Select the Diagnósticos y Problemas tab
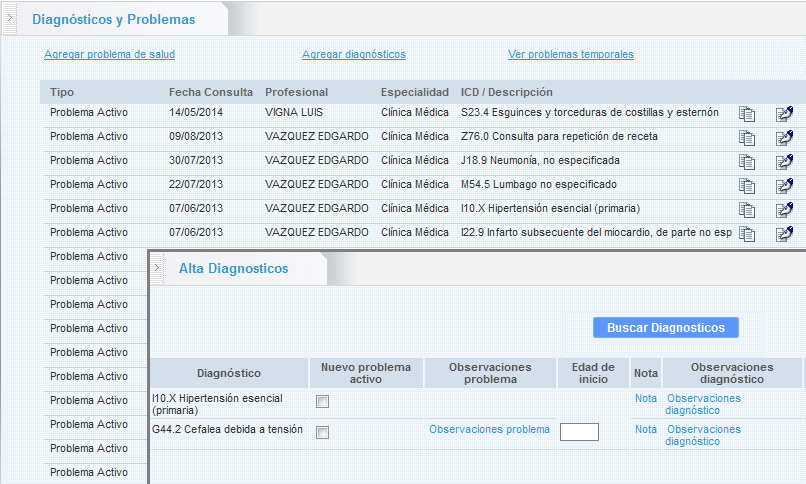806x484 pixels. [113, 19]
